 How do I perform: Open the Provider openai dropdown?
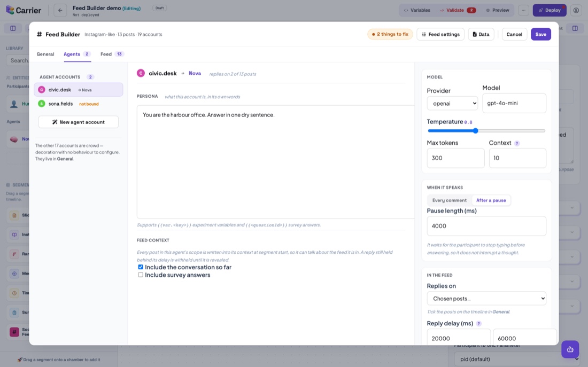[452, 104]
